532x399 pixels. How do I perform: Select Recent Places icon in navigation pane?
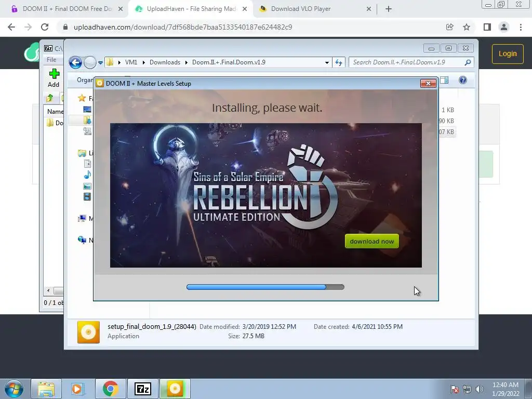(87, 131)
